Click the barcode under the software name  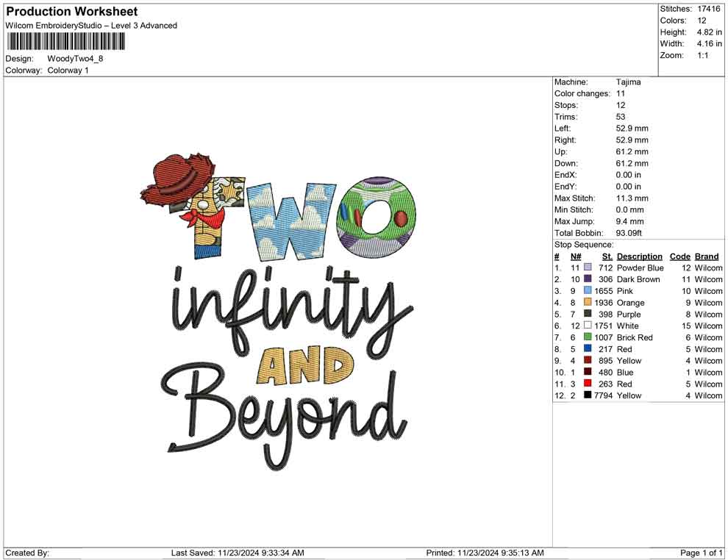[65, 42]
